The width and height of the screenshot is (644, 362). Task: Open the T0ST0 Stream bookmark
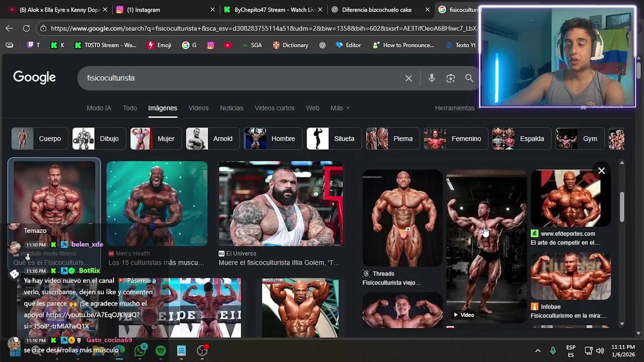pyautogui.click(x=105, y=45)
